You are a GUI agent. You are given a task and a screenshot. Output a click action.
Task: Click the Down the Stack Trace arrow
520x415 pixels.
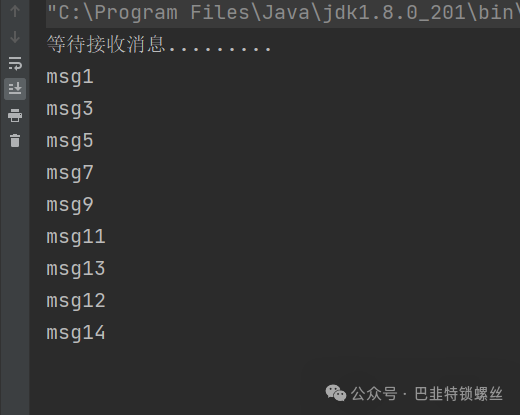[x=15, y=37]
